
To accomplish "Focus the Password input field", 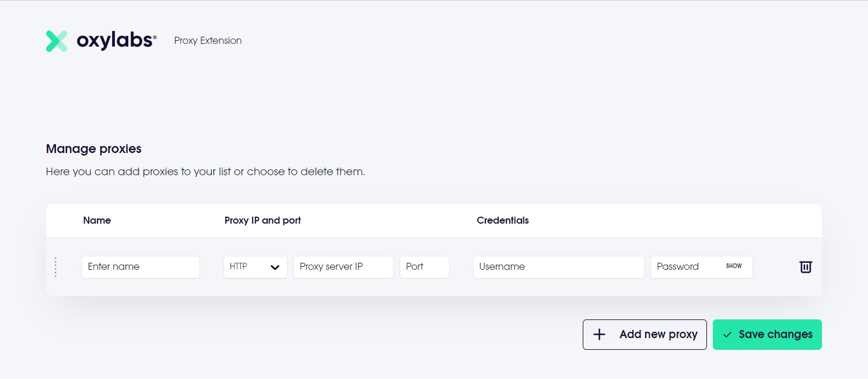I will [685, 267].
